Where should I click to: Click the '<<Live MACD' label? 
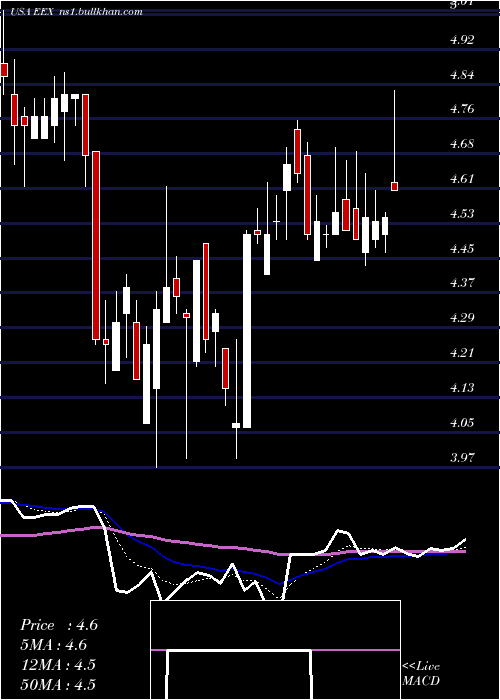coord(421,674)
